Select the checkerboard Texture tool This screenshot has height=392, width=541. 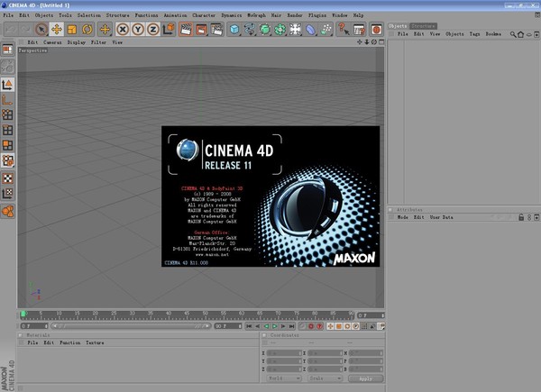[7, 178]
